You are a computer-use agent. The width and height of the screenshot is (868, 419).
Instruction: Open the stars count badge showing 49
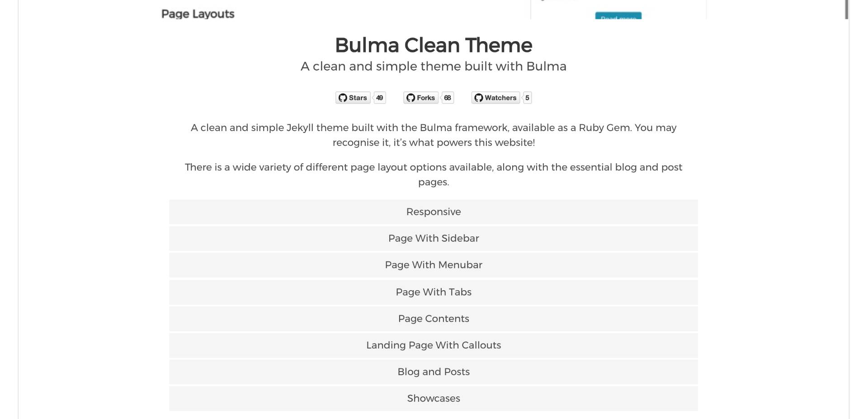tap(380, 98)
